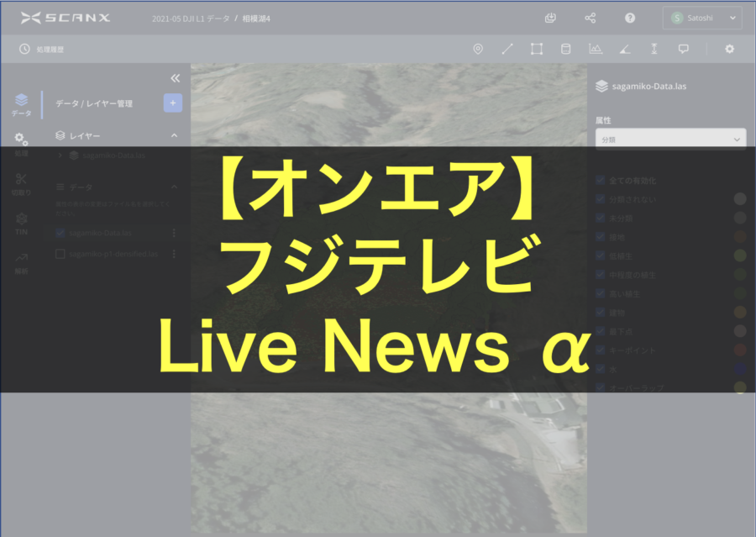Select the cylinder volume tool
The image size is (756, 537).
(565, 49)
